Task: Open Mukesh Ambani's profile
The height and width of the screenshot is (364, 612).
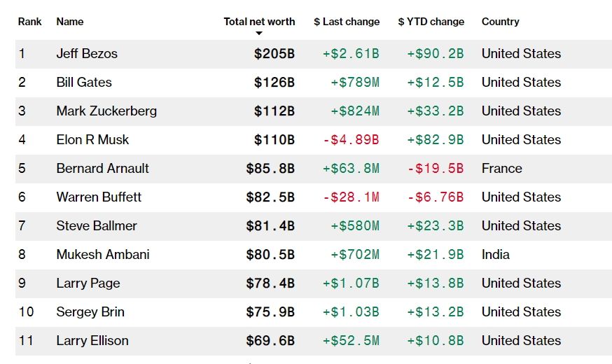Action: pos(103,255)
